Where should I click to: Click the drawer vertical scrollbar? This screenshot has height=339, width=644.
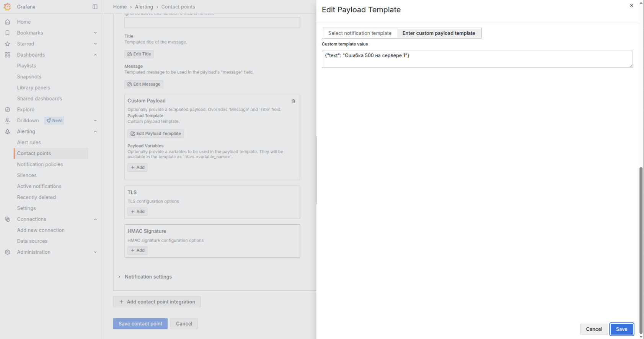pyautogui.click(x=641, y=250)
